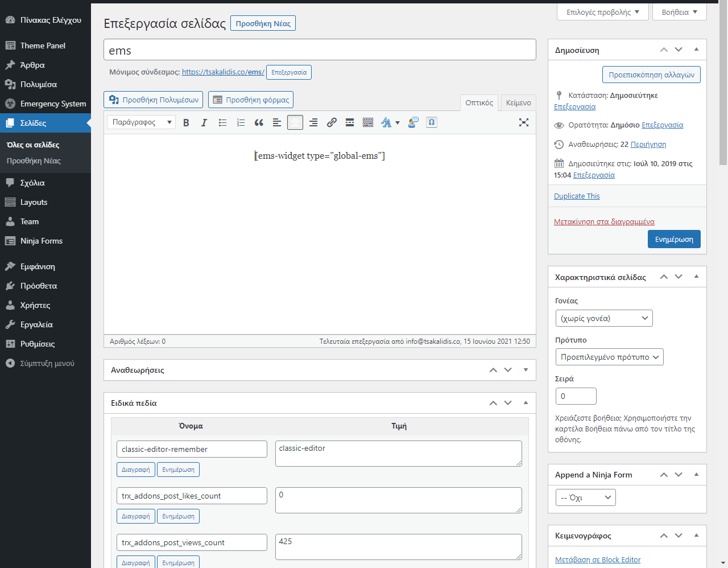Open Team menu item
This screenshot has height=568, width=728.
45,221
